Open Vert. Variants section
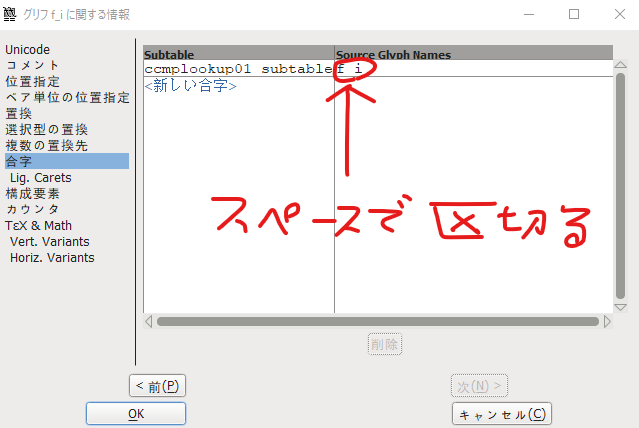Screen dimensions: 639x428 click(50, 242)
